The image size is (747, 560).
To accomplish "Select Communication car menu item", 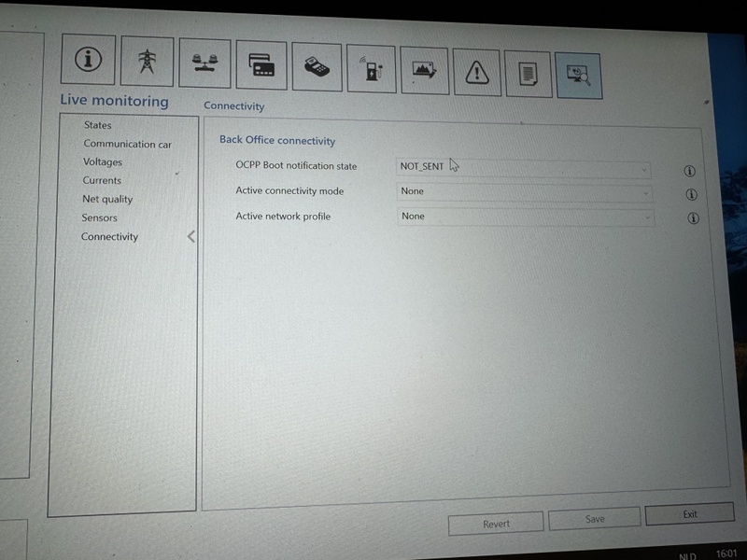I will pos(127,144).
